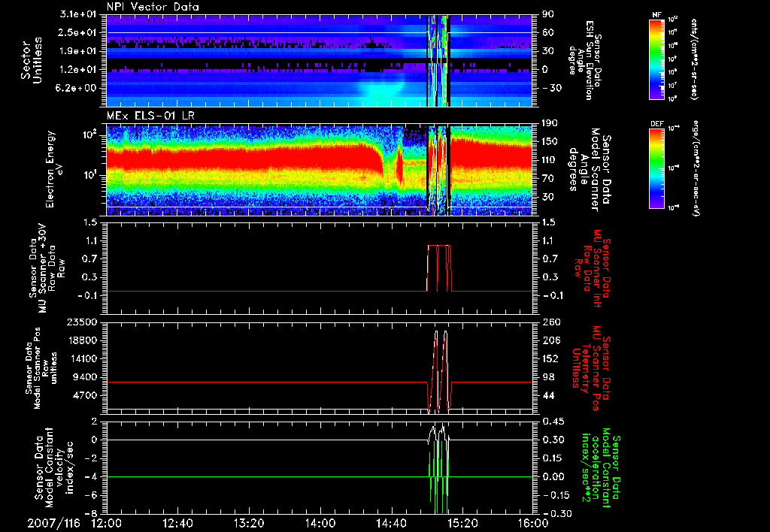Select the red 'MU Scanner Pos Telemetry' label
770x532 pixels.
pos(592,368)
